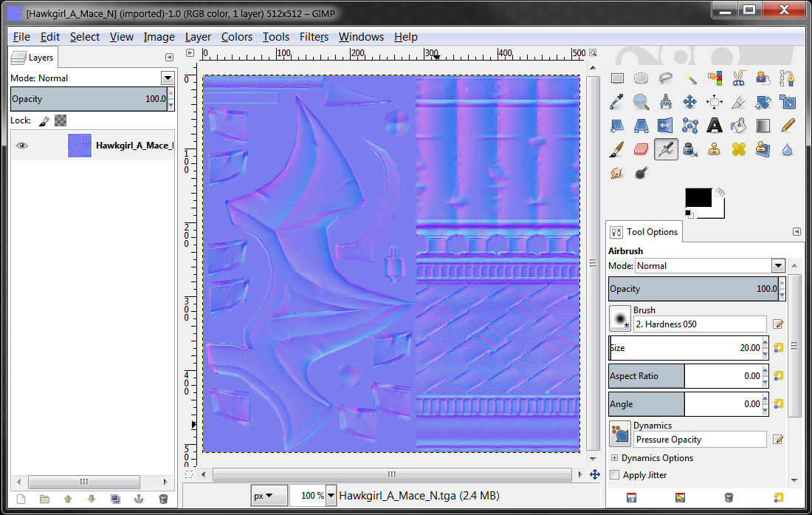The width and height of the screenshot is (812, 515).
Task: Delete layer using trash icon in Layers panel
Action: point(163,499)
